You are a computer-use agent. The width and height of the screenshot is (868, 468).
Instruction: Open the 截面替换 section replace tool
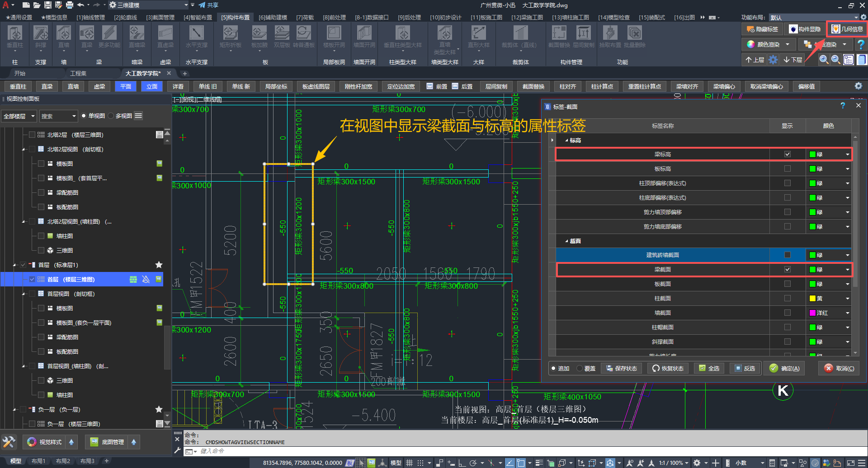559,36
